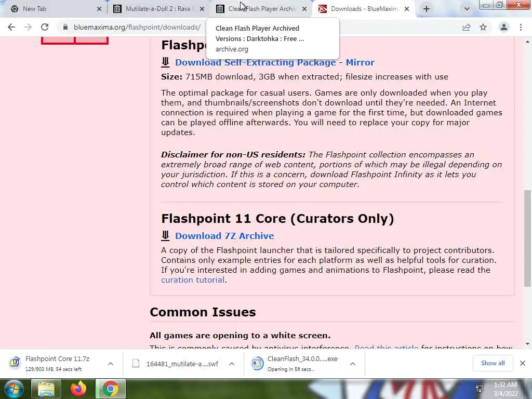Close the Downloads - BlueMaxima tab
Image resolution: width=532 pixels, height=399 pixels.
(x=407, y=9)
